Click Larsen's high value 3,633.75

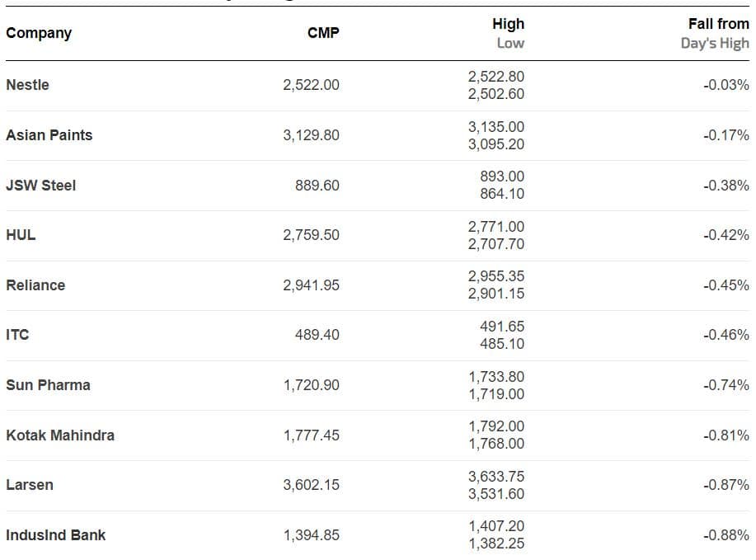[x=496, y=477]
